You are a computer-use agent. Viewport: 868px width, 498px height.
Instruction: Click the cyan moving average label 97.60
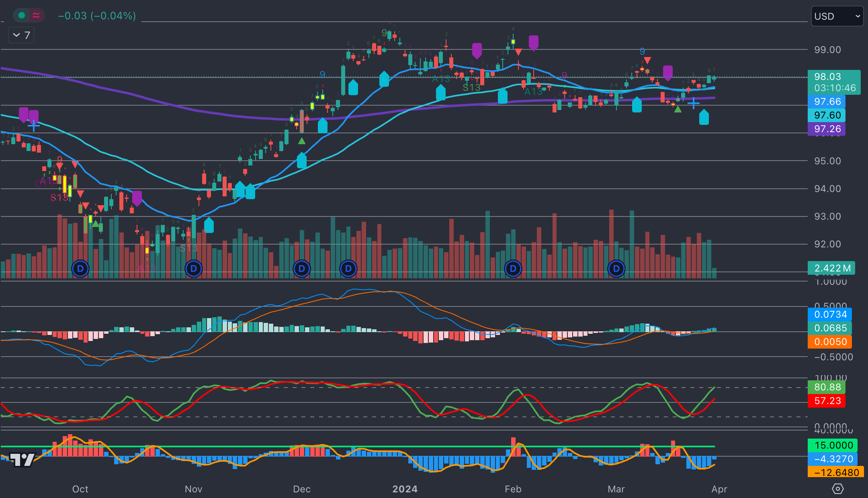tap(827, 115)
